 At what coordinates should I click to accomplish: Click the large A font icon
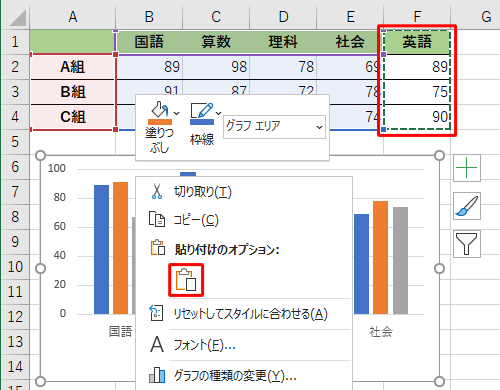point(157,344)
